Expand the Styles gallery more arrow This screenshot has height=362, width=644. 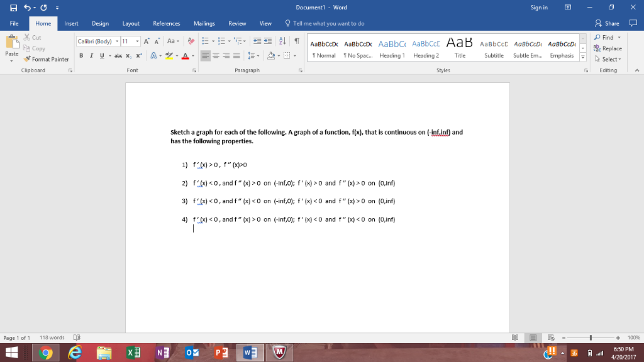(x=582, y=57)
